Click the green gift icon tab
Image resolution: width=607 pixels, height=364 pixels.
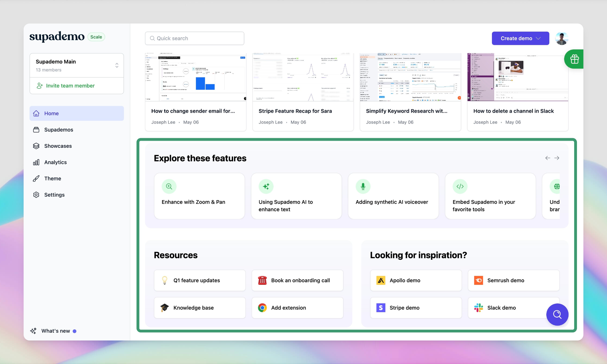[574, 59]
